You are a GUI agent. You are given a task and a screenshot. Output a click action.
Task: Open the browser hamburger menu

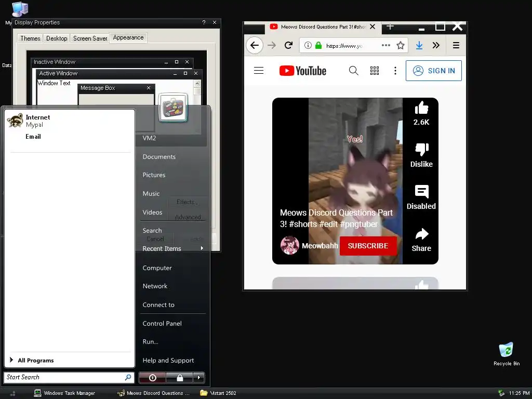click(456, 45)
